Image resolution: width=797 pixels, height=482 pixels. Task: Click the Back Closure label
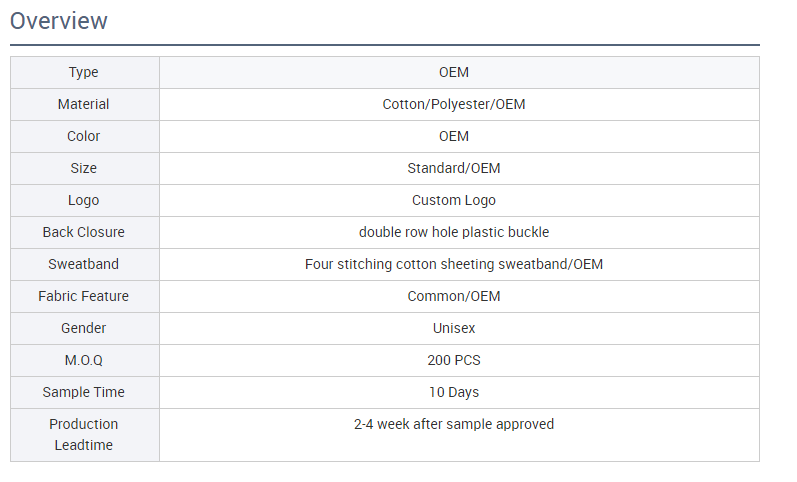point(84,232)
